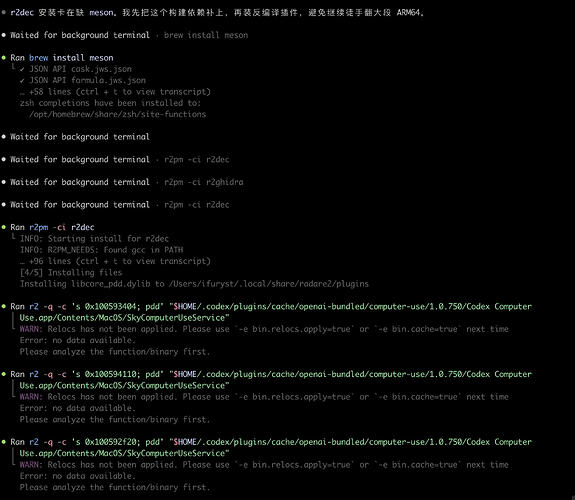
Task: Select the path '/opt/homebrew/share/zsh/site-functions'
Action: click(x=117, y=114)
